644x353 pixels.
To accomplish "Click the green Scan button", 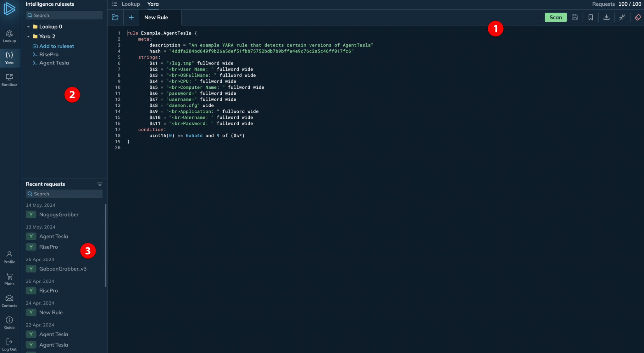I will click(x=555, y=17).
